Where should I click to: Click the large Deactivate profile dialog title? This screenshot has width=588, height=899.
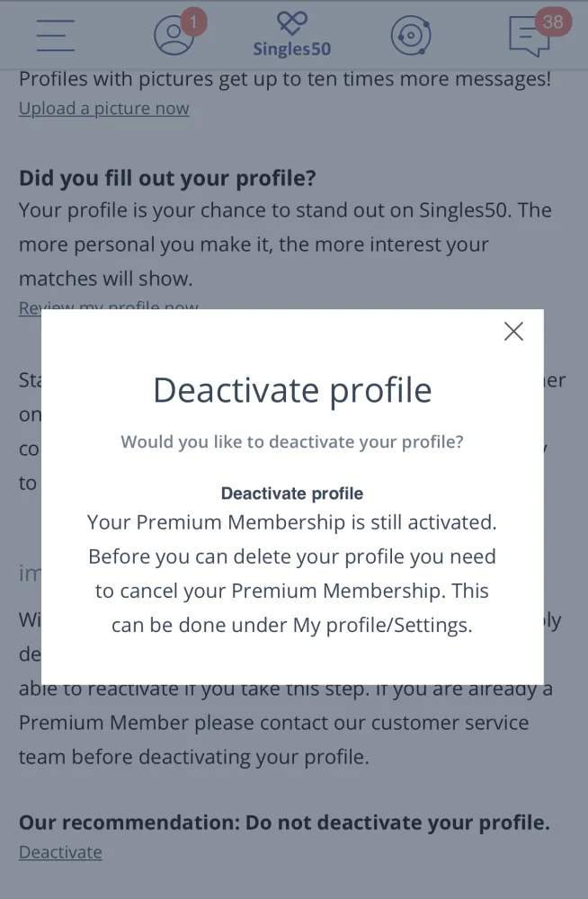point(292,390)
